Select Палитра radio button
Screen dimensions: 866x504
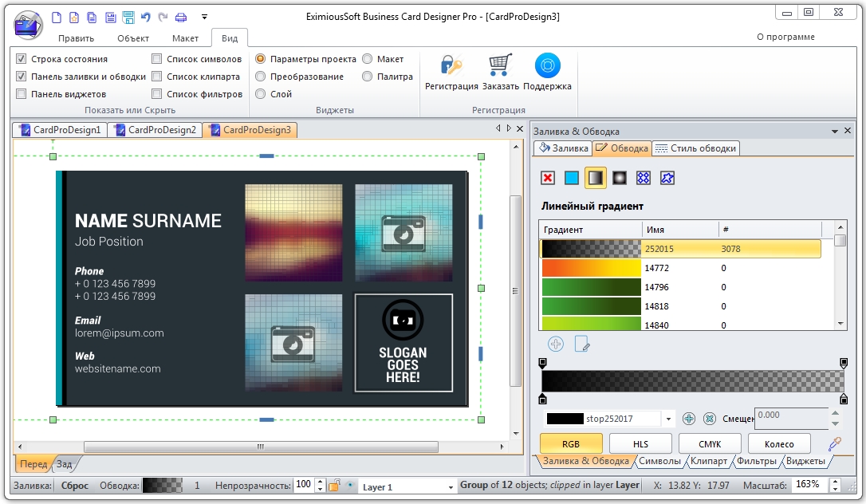368,77
